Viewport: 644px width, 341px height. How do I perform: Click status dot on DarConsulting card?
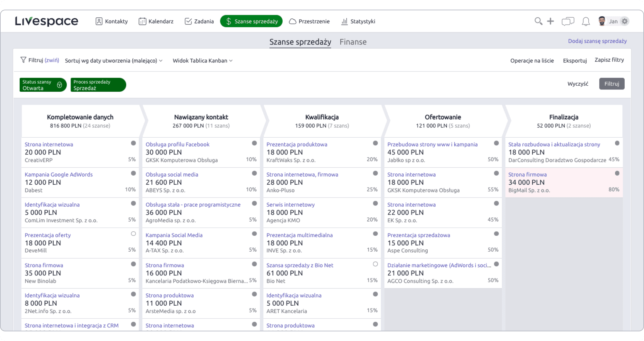pyautogui.click(x=617, y=143)
